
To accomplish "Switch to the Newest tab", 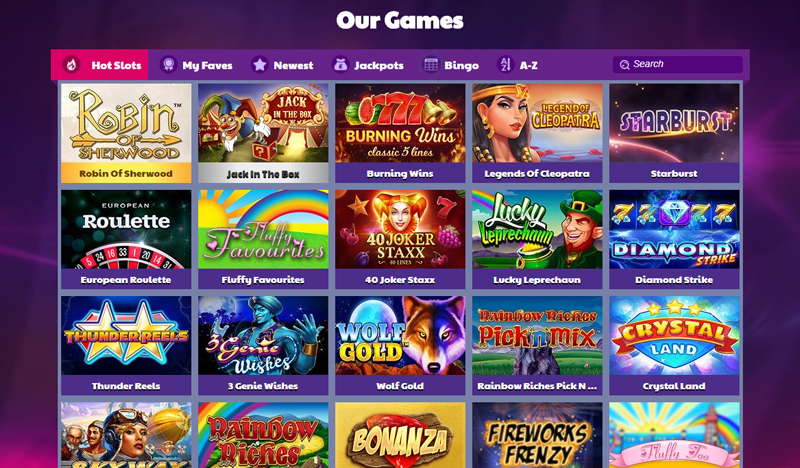I will (x=283, y=65).
